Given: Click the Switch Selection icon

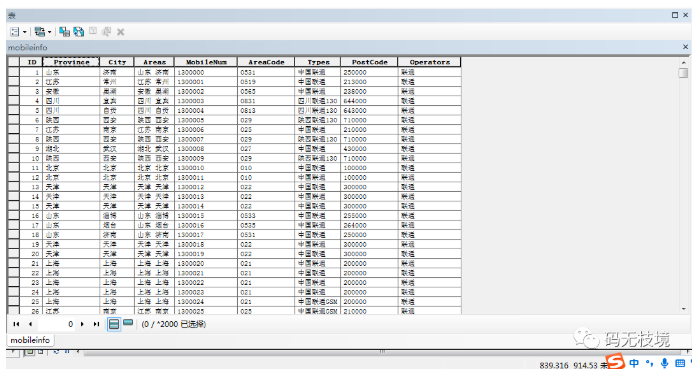Looking at the screenshot, I should click(x=79, y=32).
